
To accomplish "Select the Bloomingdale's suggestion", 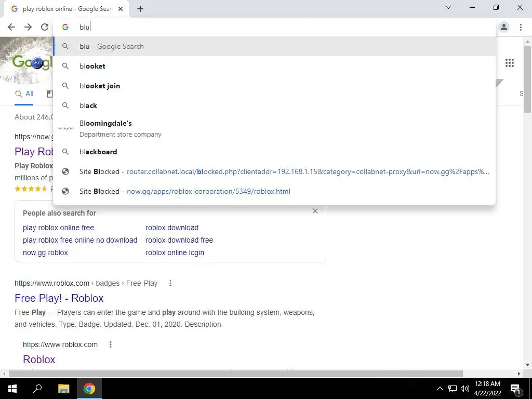I will 274,129.
